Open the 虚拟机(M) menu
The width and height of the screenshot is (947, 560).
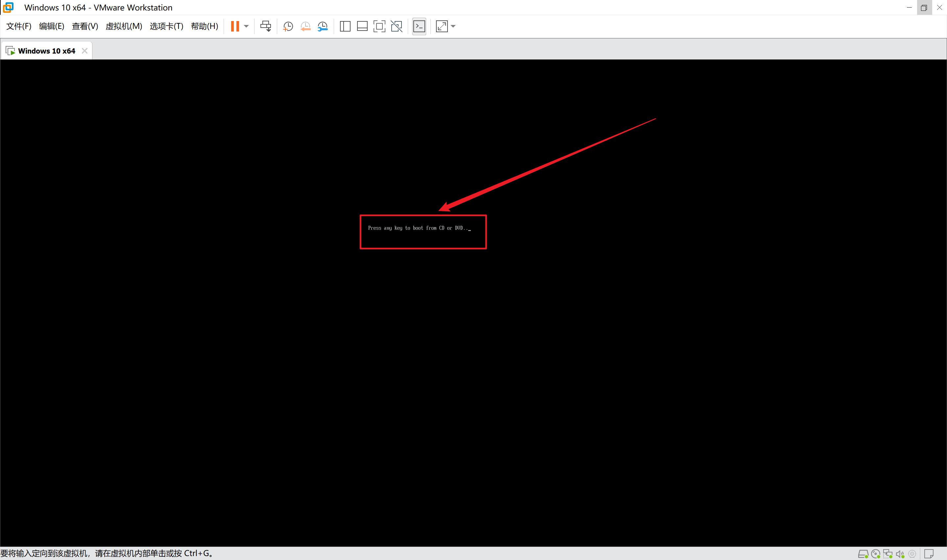124,26
